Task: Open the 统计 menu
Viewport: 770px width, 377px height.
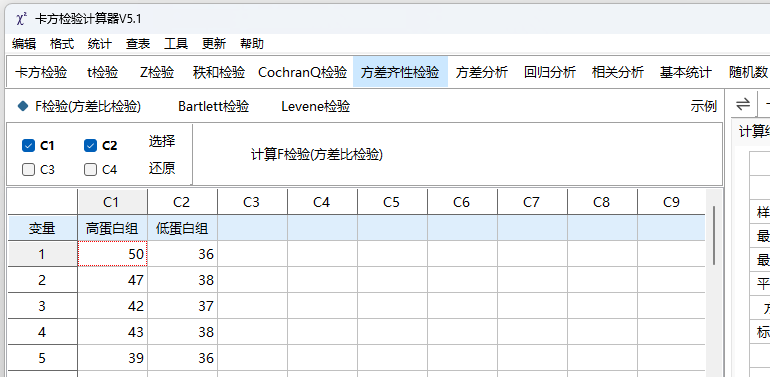Action: click(99, 44)
